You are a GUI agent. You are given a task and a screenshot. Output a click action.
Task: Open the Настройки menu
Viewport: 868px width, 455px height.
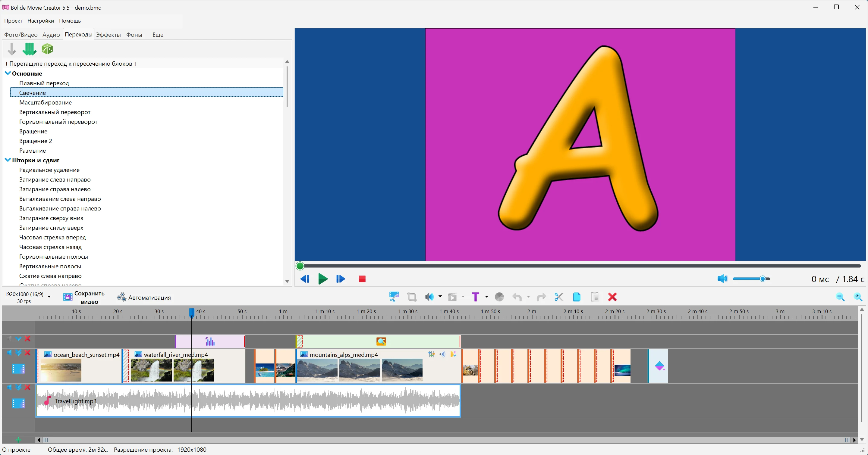coord(40,20)
